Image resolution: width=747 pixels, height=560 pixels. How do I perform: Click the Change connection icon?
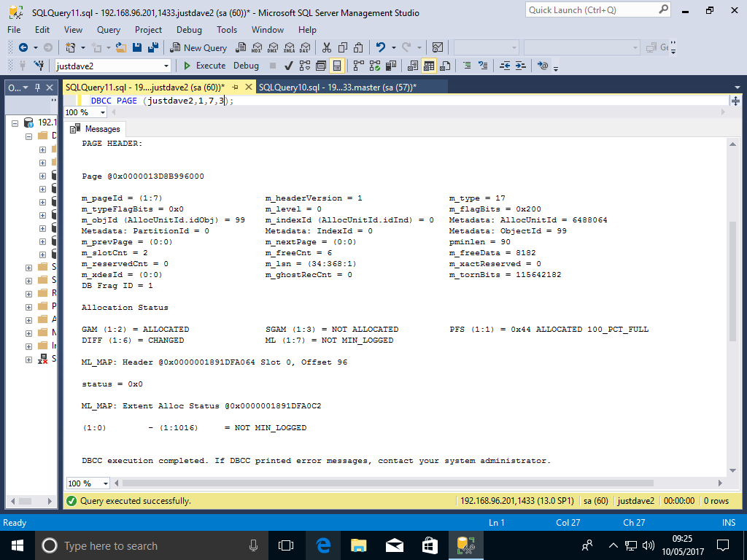tap(39, 66)
